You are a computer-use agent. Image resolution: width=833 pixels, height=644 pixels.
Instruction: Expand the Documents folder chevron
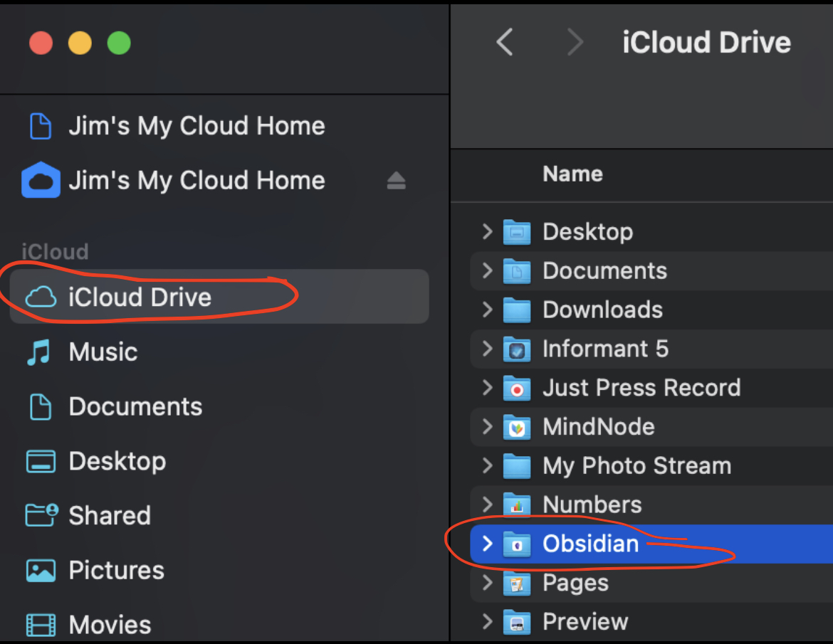486,271
